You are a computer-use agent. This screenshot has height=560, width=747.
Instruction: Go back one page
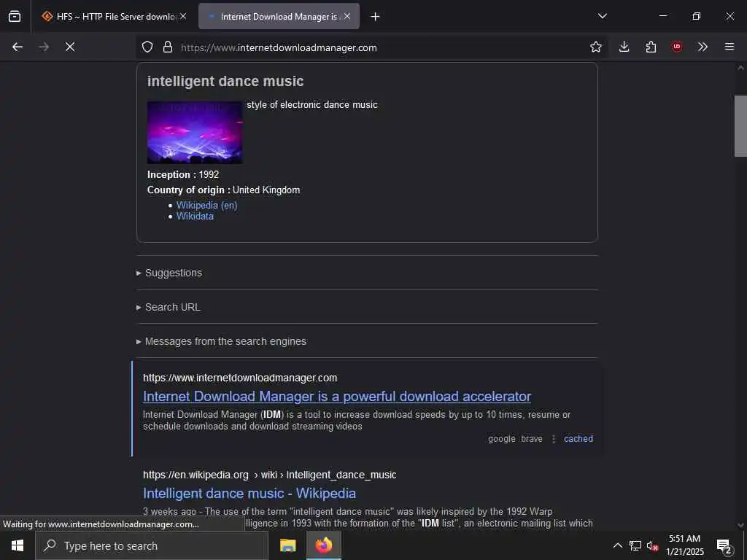pos(18,47)
